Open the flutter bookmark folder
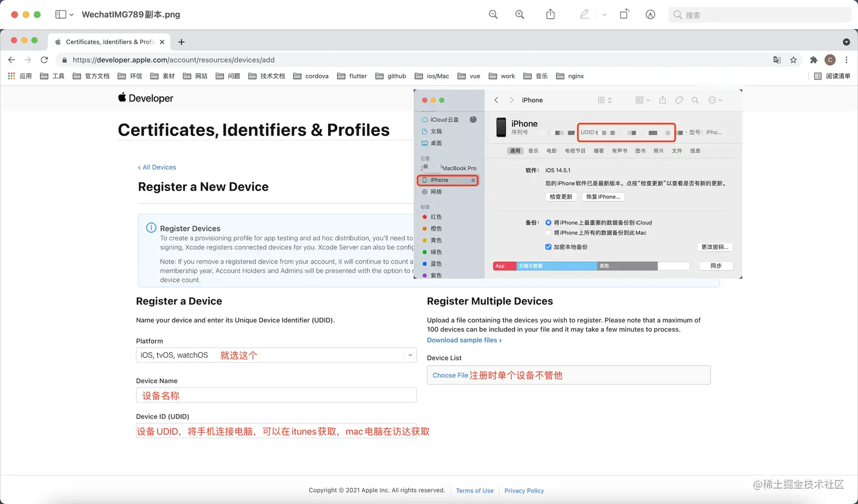Image resolution: width=858 pixels, height=504 pixels. pyautogui.click(x=351, y=76)
